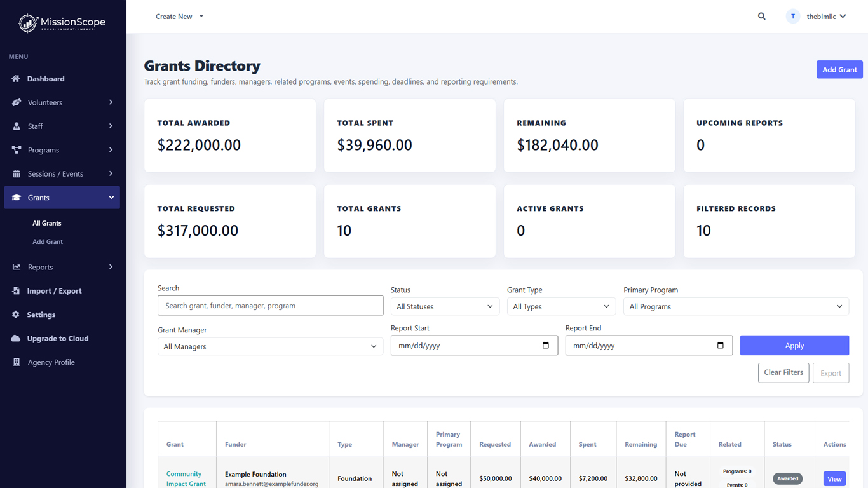This screenshot has width=868, height=488.
Task: Open Import / Export menu item
Action: [x=62, y=291]
